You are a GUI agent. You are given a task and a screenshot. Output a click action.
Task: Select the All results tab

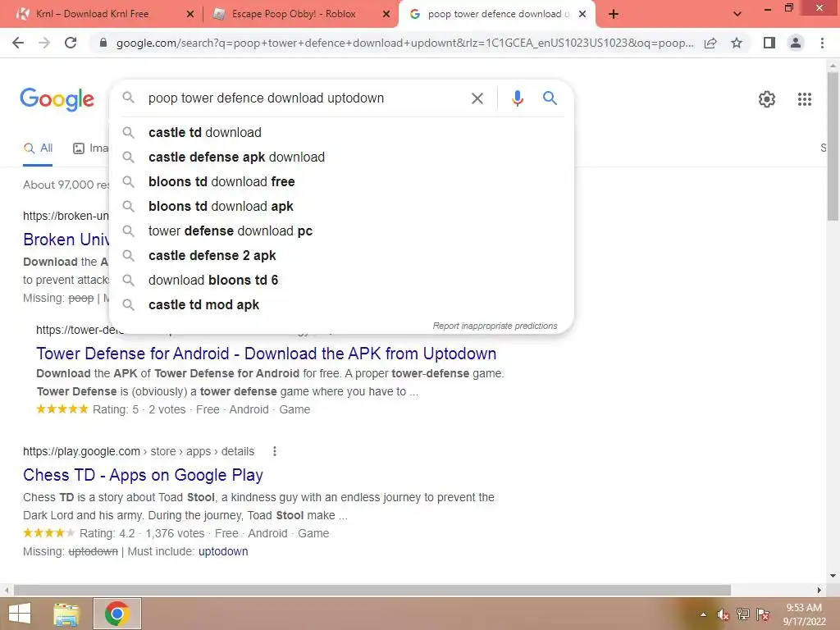coord(38,148)
